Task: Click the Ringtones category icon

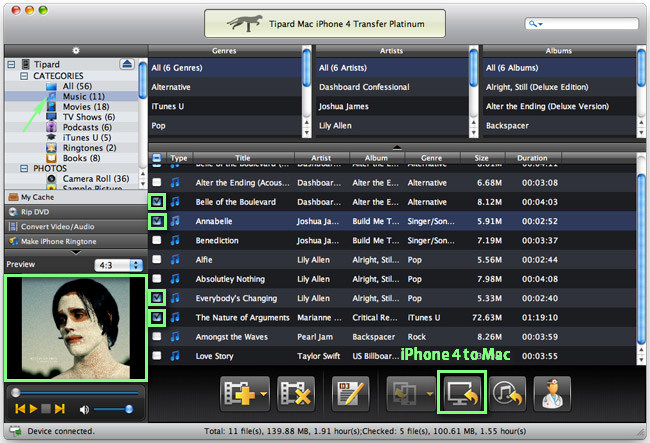Action: (51, 148)
